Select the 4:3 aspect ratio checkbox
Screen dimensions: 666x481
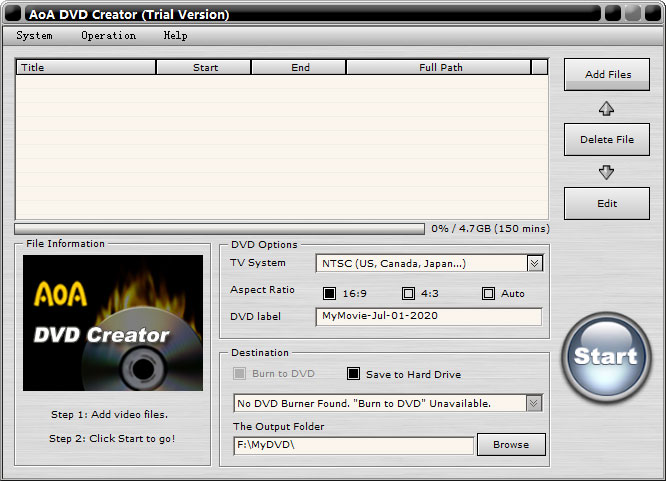click(x=408, y=294)
